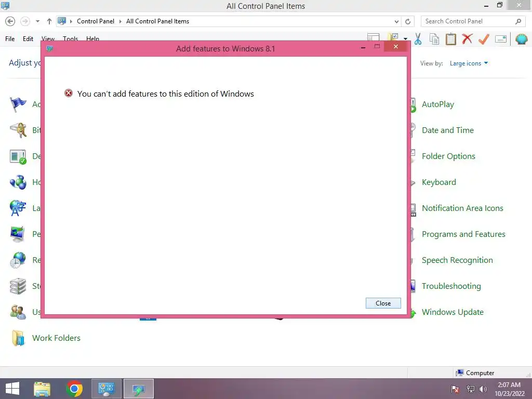Click the Action Center flag tray icon
This screenshot has width=532, height=399.
(x=455, y=389)
